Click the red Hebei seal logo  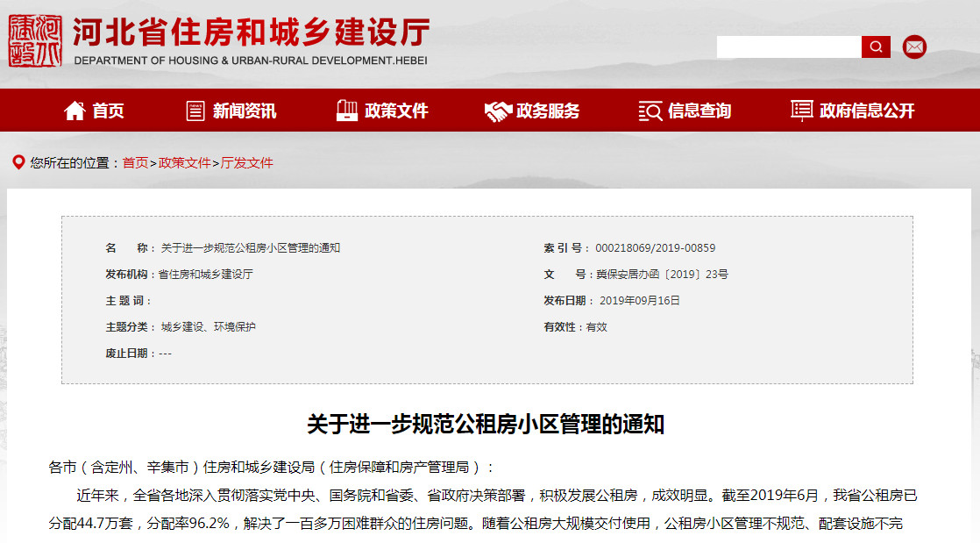(x=35, y=41)
